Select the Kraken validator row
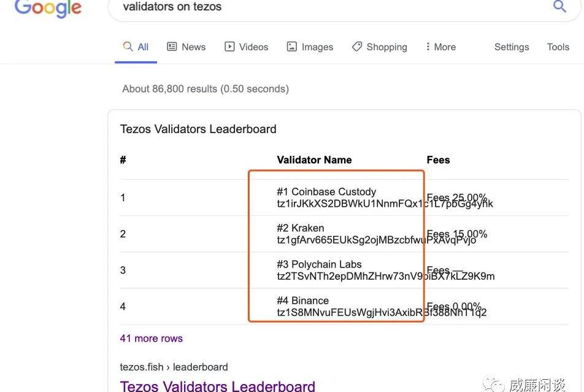Image resolution: width=584 pixels, height=392 pixels. coord(344,234)
